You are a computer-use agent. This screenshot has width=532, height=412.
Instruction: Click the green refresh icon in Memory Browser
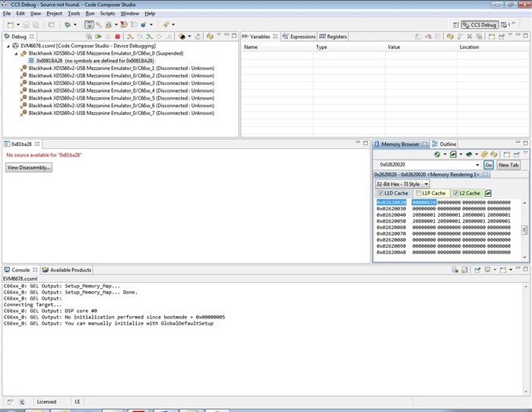pos(437,154)
